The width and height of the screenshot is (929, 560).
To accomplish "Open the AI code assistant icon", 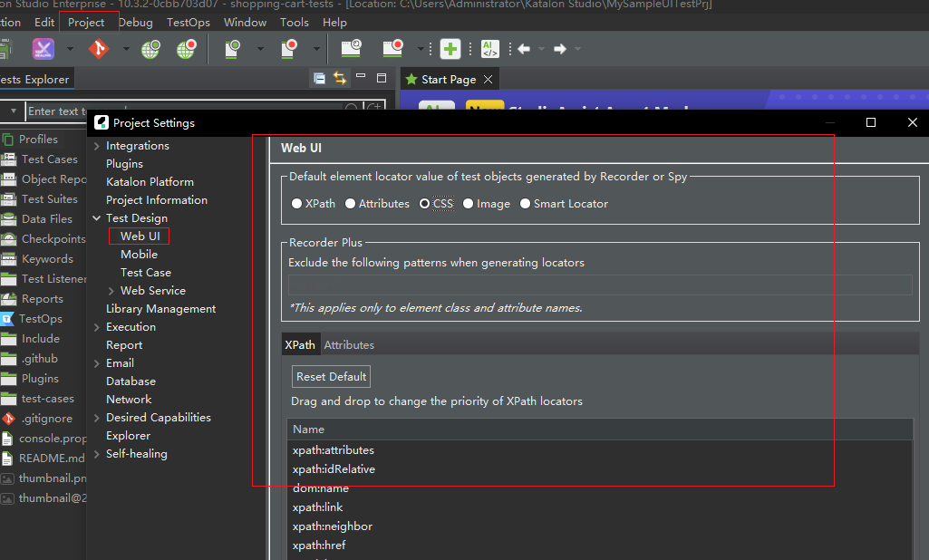I will (x=490, y=49).
